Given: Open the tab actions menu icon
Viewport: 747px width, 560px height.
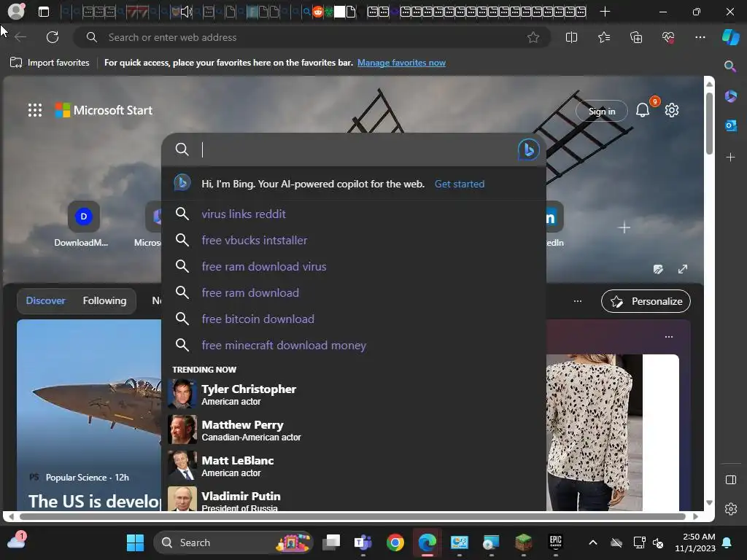Looking at the screenshot, I should [44, 12].
